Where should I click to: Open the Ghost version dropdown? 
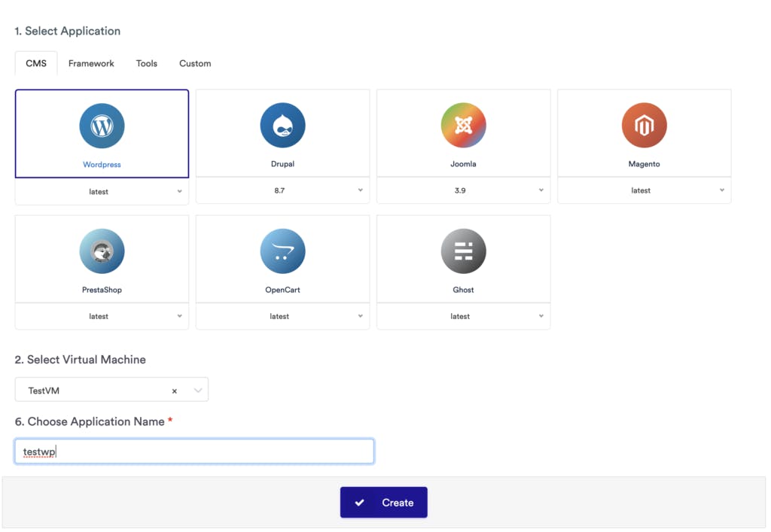(463, 317)
